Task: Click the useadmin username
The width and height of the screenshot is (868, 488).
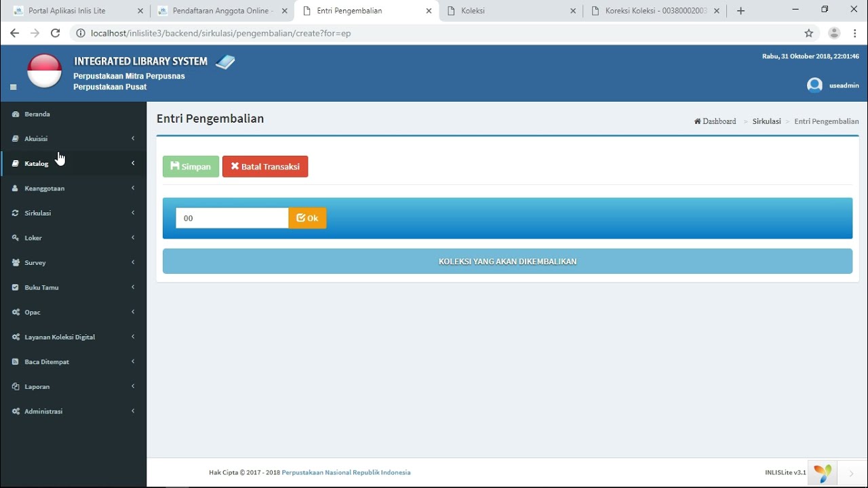Action: (x=844, y=85)
